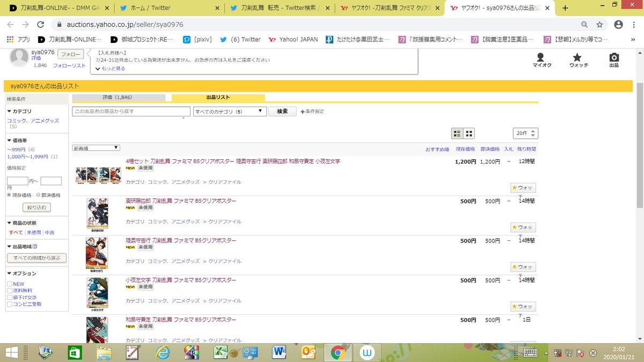Filter by 未使用 condition link
644x362 pixels.
click(x=34, y=233)
